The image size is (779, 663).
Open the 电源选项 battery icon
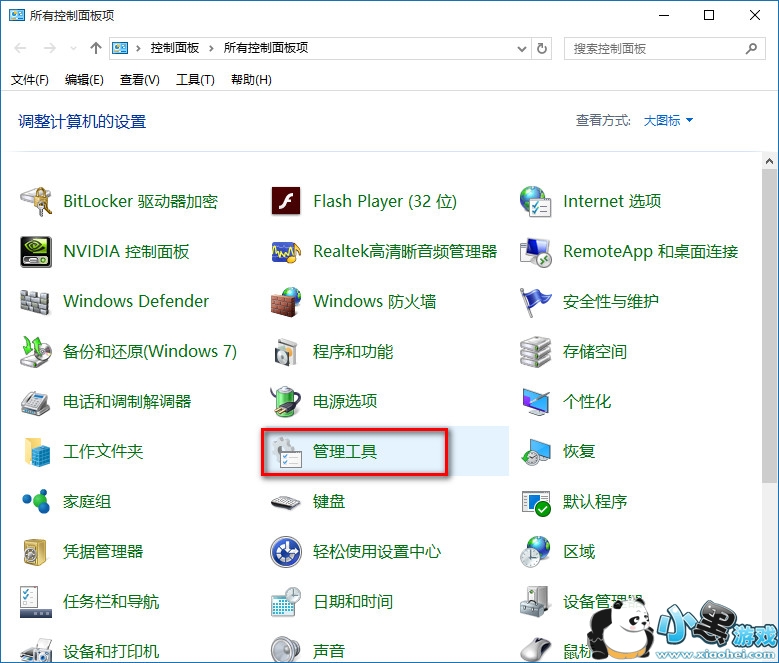pos(286,401)
